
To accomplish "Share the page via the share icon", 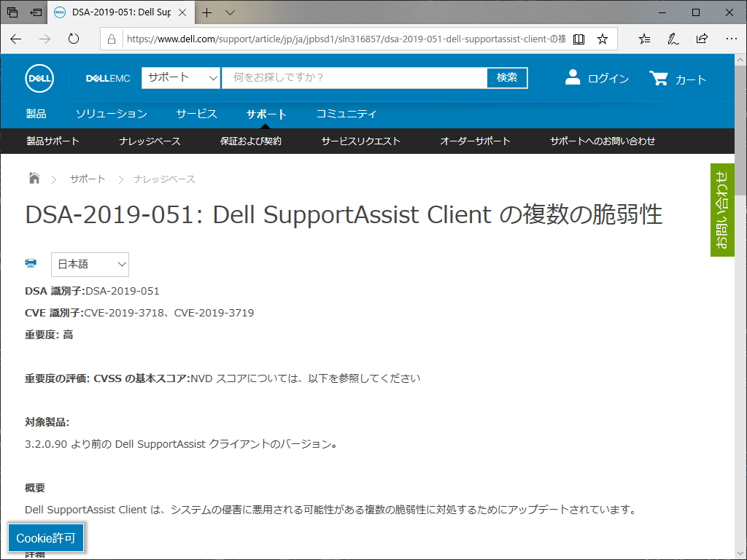I will [702, 39].
